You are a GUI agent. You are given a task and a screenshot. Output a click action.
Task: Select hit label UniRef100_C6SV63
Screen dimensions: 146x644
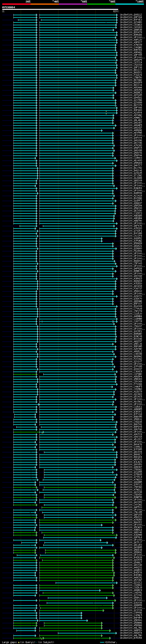point(131,27)
